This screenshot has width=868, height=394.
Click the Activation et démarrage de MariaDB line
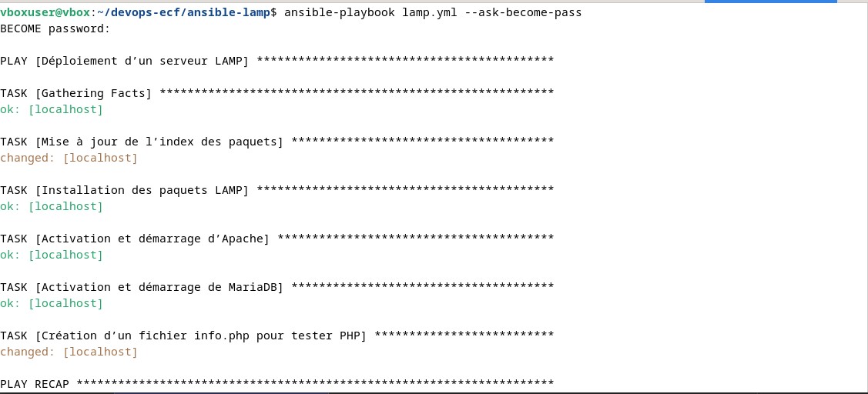coord(142,288)
